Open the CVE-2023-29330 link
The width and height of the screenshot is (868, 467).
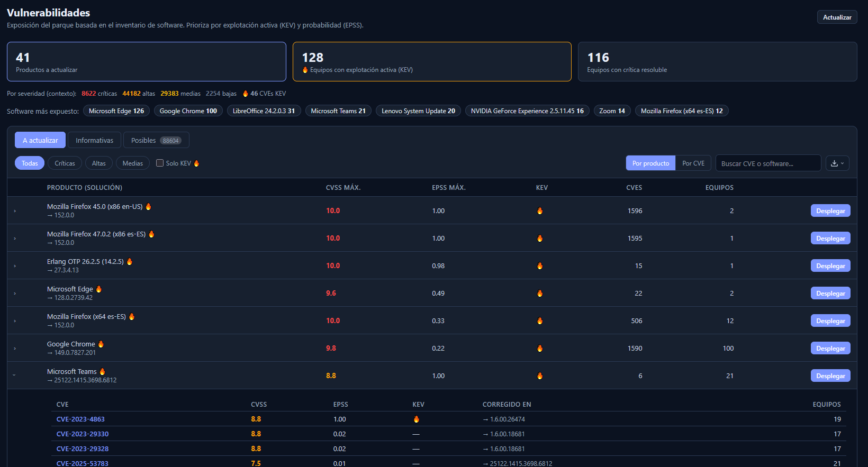[x=83, y=434]
